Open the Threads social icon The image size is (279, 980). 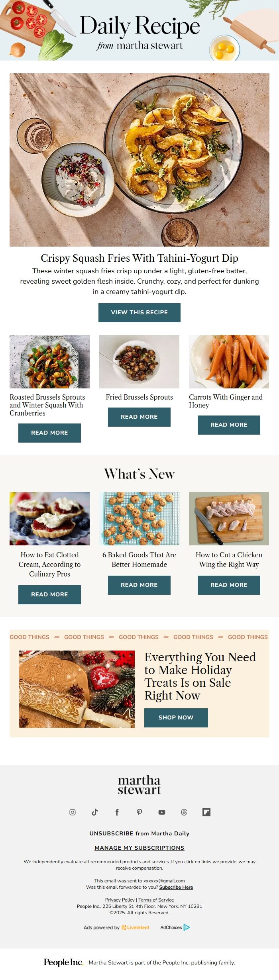pos(184,812)
